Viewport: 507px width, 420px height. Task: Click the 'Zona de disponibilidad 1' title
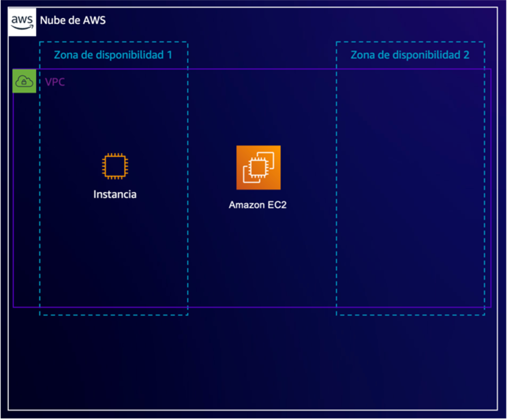coord(113,55)
